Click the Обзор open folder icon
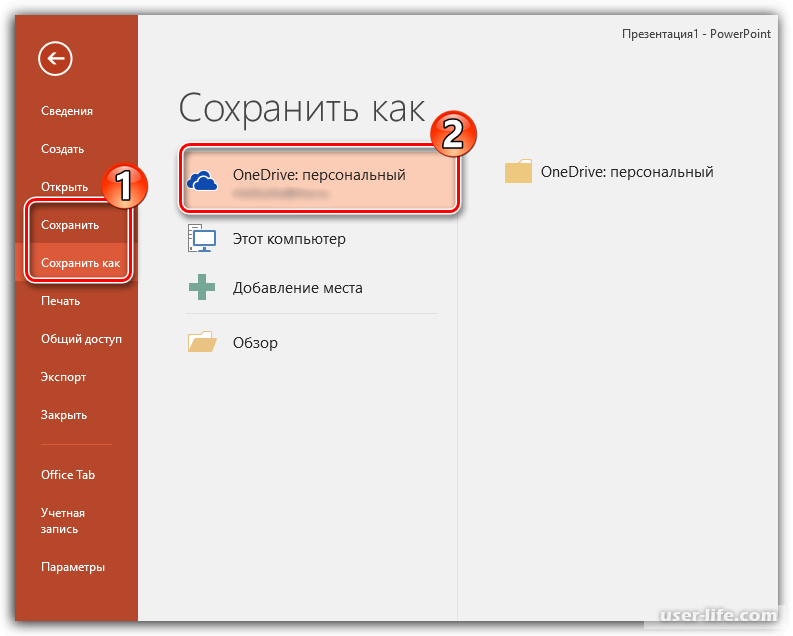 click(x=202, y=342)
